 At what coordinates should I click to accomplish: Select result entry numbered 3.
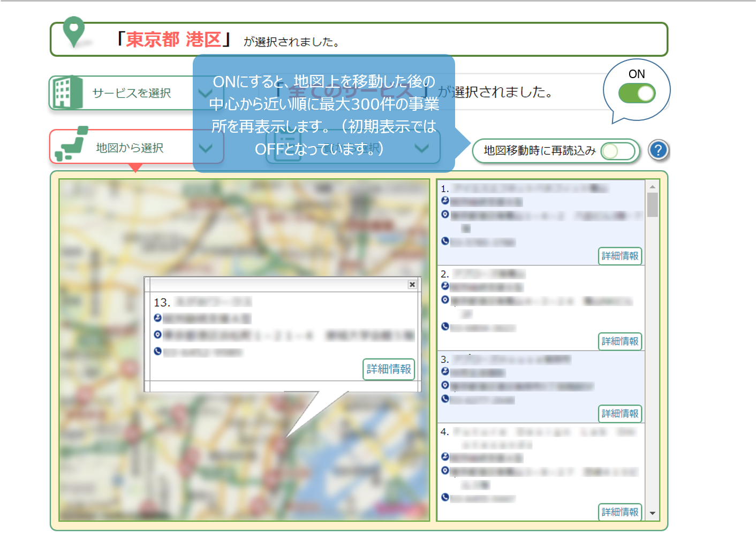point(541,387)
